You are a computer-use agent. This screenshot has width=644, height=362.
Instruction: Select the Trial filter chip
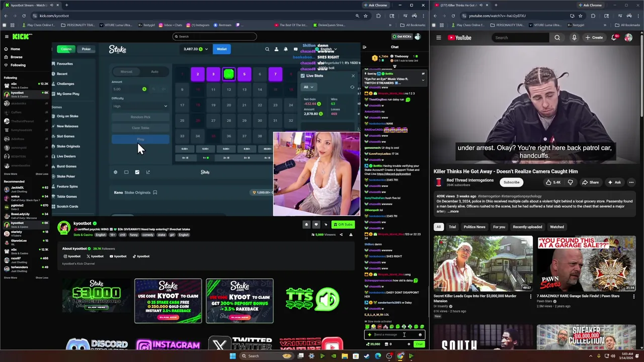pos(452,227)
